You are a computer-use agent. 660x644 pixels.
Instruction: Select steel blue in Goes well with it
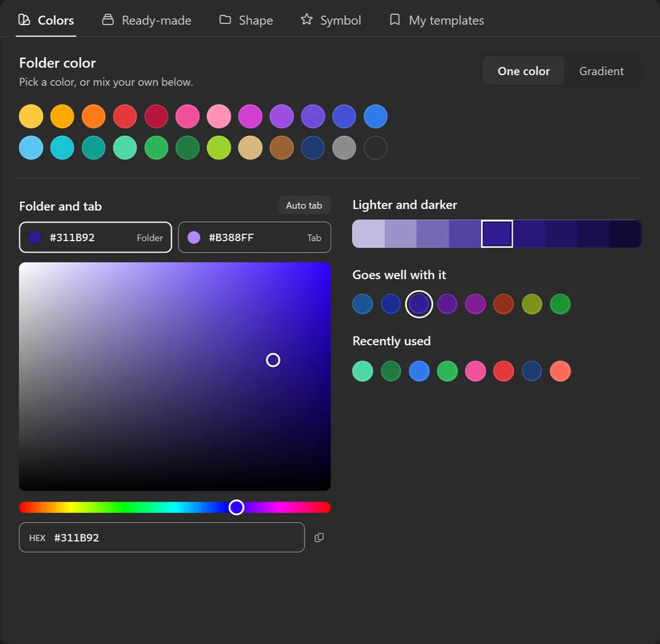point(362,304)
